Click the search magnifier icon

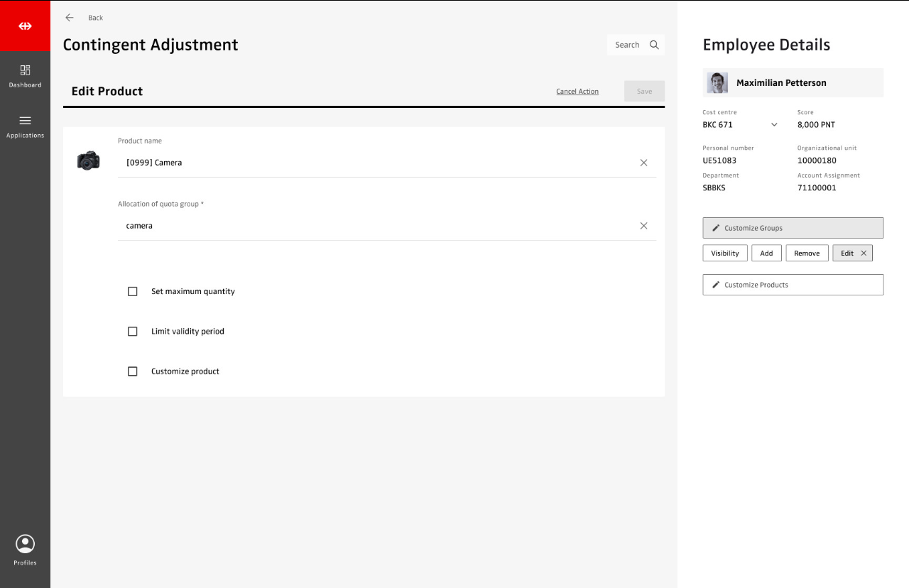[654, 45]
